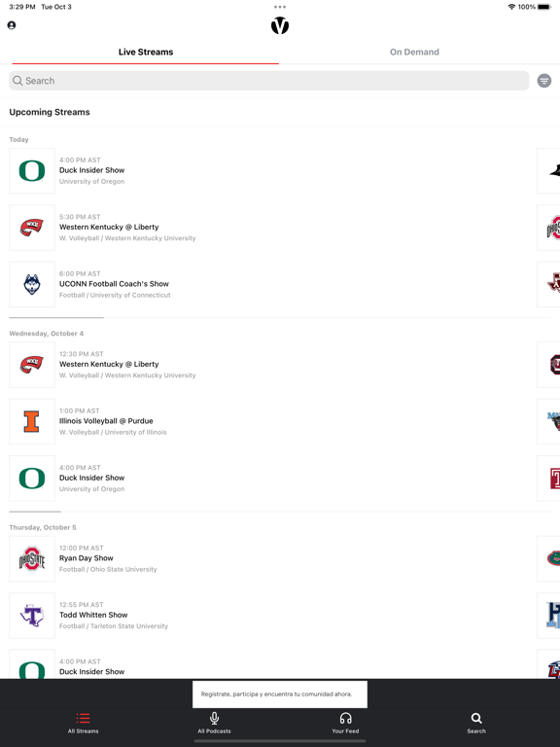Open the stream filter icon
Viewport: 560px width, 747px height.
coord(544,81)
